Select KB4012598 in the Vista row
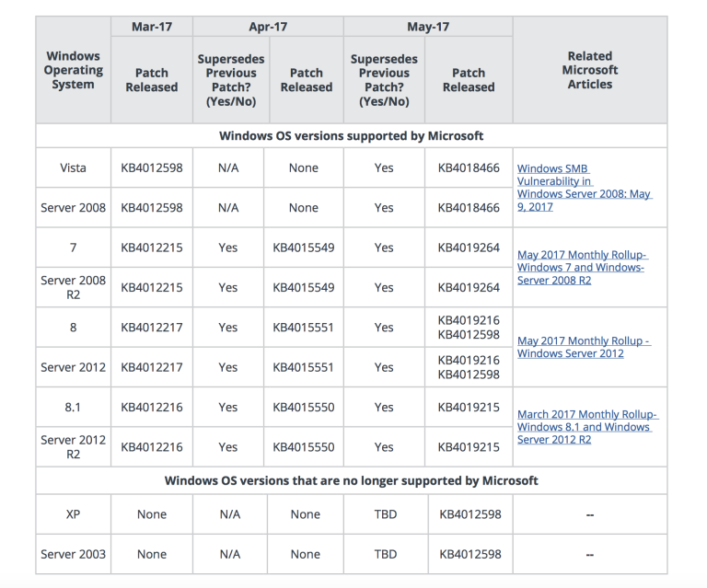Viewport: 707px width, 588px height. 152,167
